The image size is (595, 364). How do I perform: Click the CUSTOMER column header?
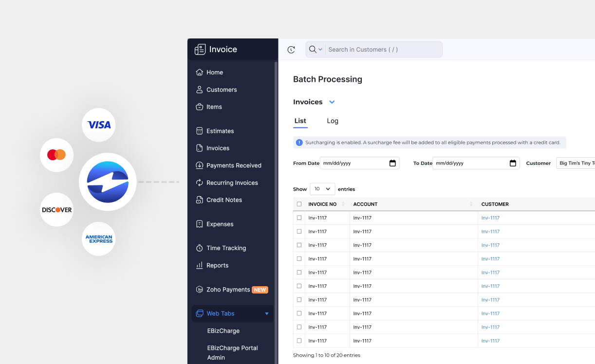[495, 204]
